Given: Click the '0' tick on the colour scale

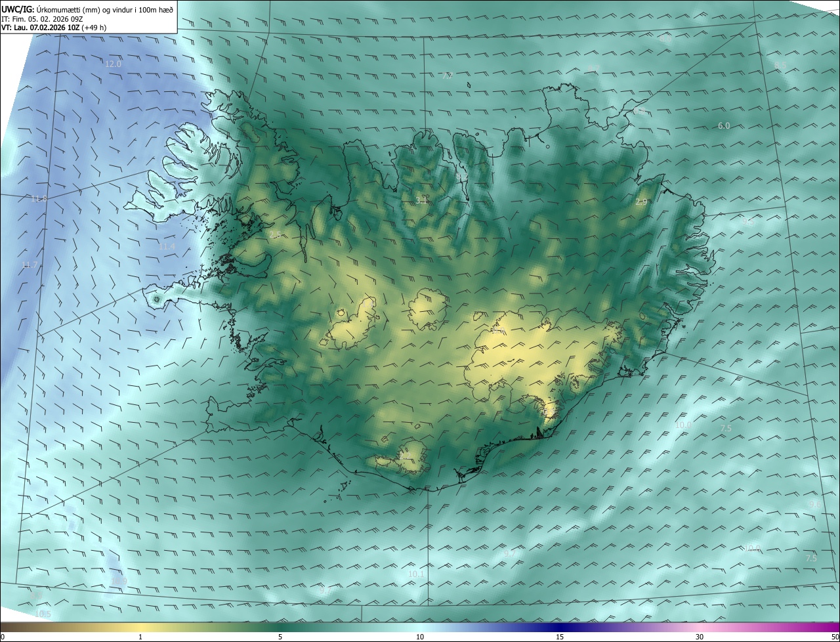Looking at the screenshot, I should pos(2,637).
